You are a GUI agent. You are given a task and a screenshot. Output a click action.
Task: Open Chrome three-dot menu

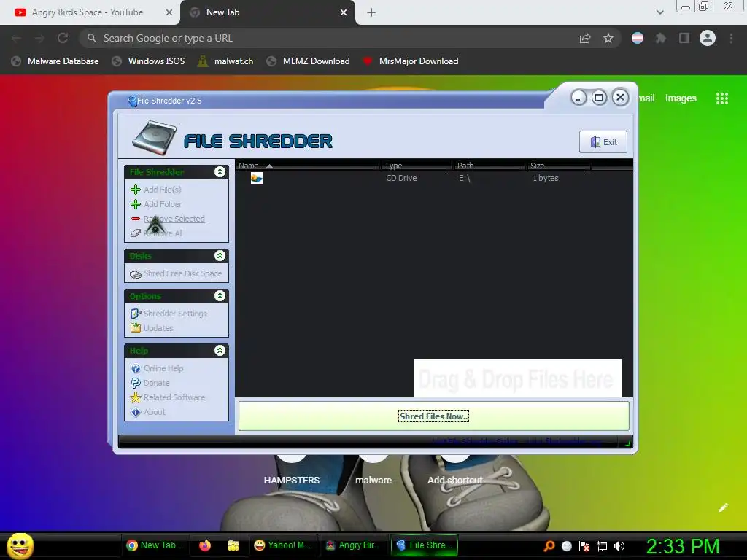(731, 38)
